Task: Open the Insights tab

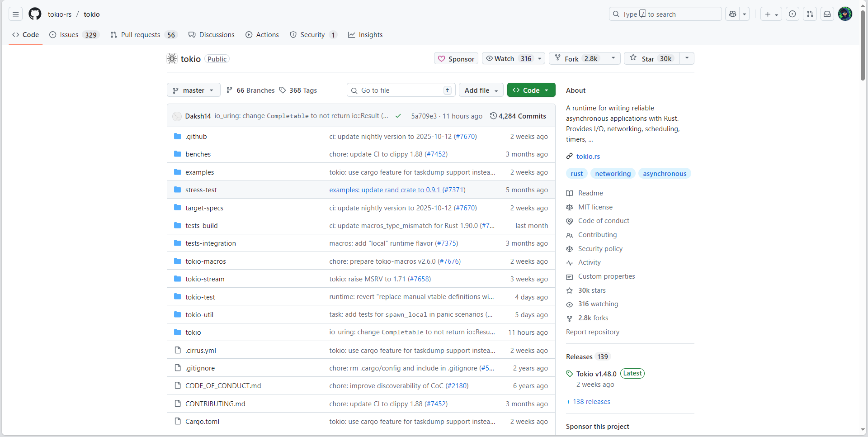Action: point(365,35)
